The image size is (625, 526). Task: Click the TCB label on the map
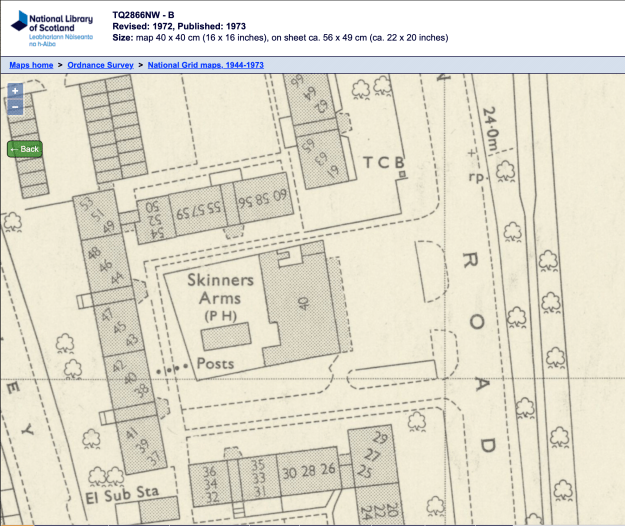tap(383, 163)
